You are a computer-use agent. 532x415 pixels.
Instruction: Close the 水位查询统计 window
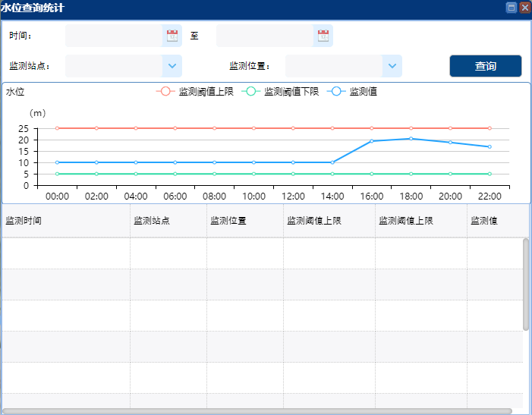click(x=524, y=7)
